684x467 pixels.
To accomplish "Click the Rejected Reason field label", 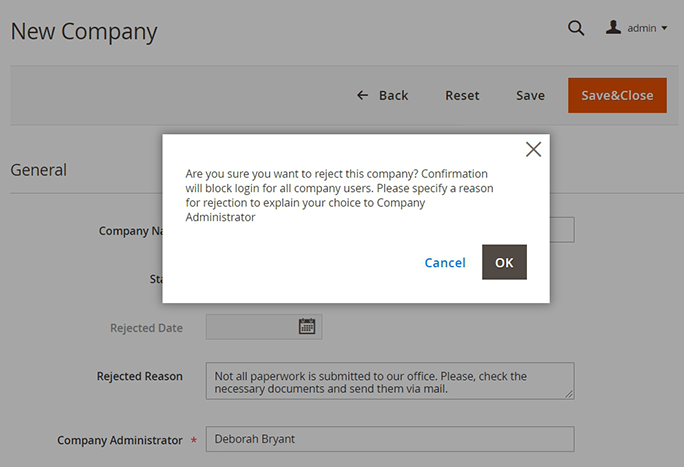I will click(140, 377).
